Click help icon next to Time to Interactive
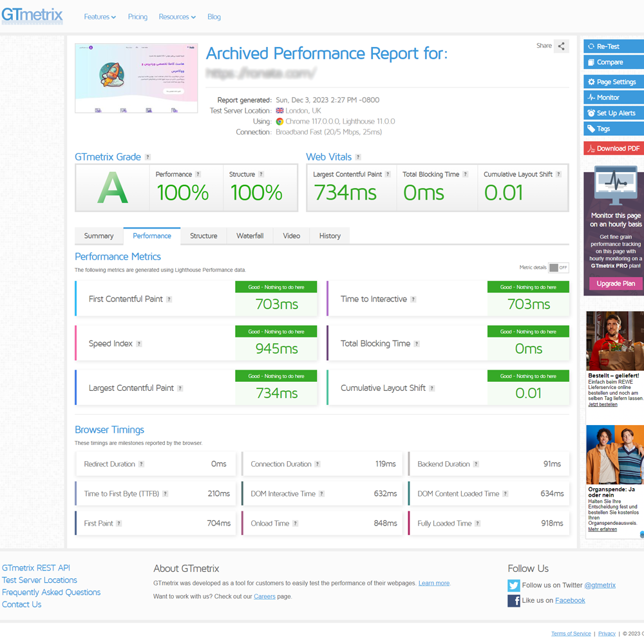 click(413, 299)
